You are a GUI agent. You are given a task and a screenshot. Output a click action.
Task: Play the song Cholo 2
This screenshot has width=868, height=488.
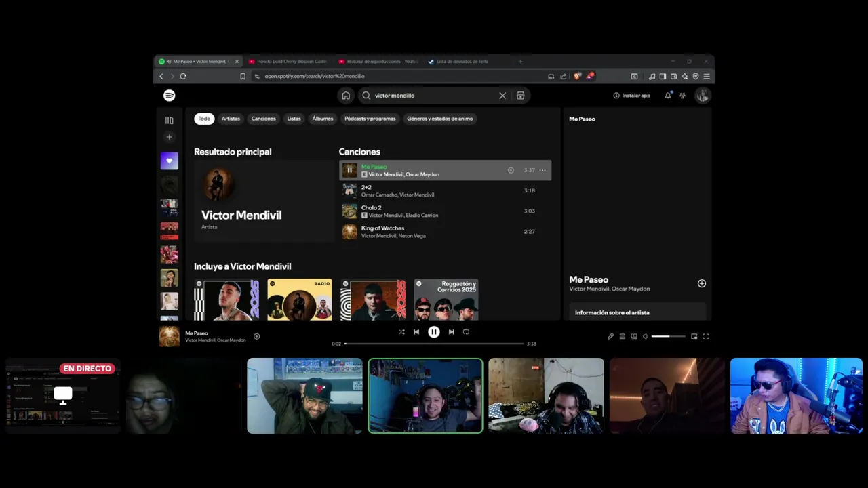(x=349, y=211)
